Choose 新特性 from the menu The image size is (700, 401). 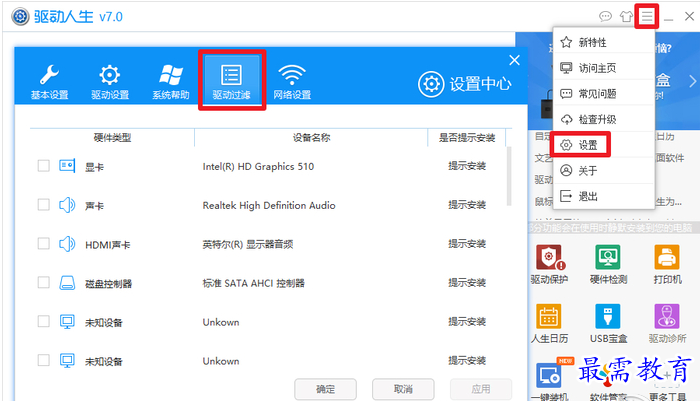[x=603, y=42]
